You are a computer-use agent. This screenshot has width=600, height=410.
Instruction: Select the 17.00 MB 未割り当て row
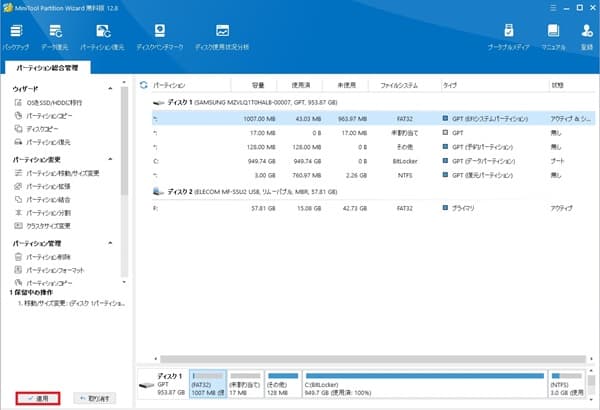[x=373, y=133]
